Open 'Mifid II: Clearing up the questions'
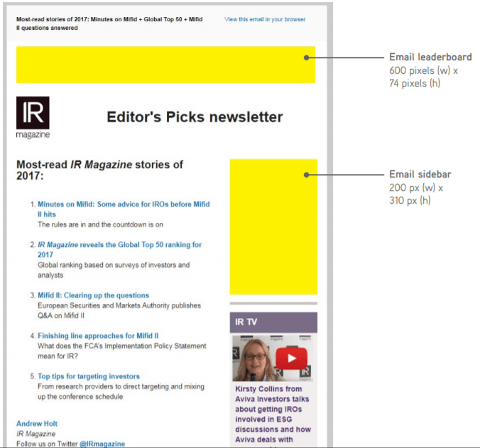 pos(93,295)
